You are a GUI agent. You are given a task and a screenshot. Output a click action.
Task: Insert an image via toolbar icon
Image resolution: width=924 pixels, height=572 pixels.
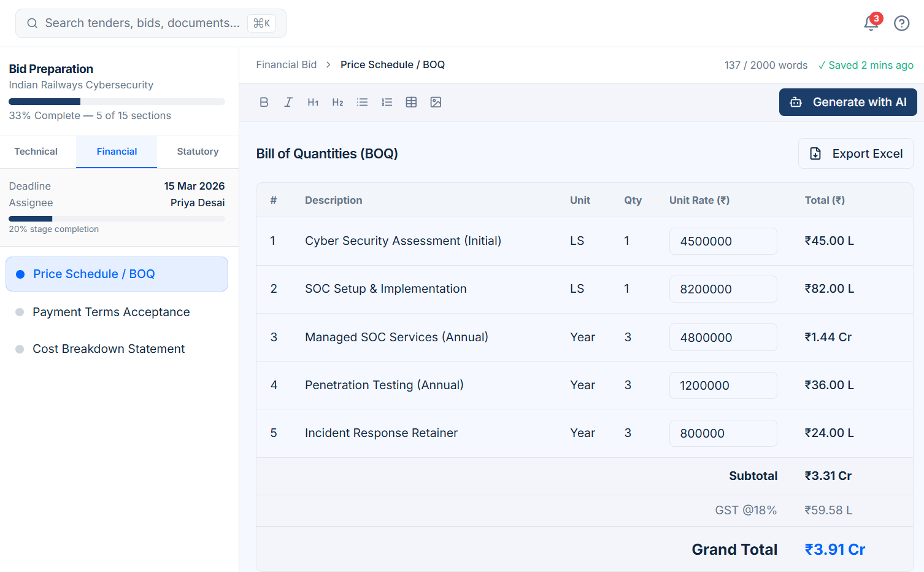[x=436, y=102]
